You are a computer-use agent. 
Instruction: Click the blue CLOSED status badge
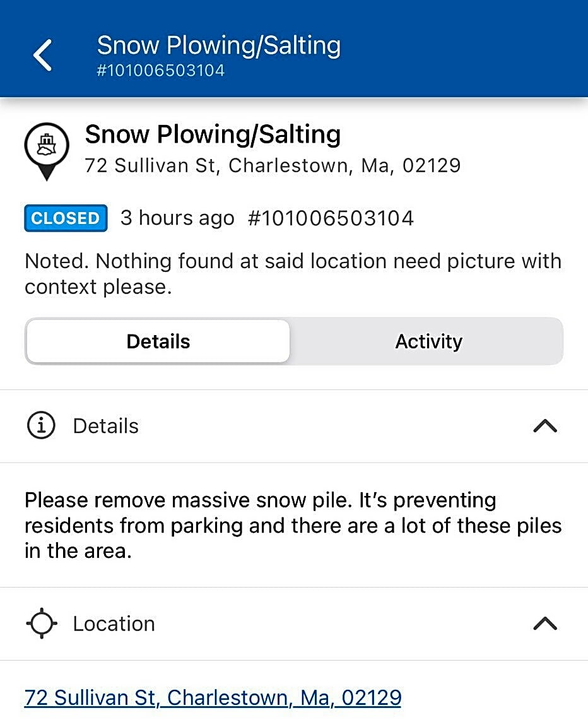pos(66,218)
